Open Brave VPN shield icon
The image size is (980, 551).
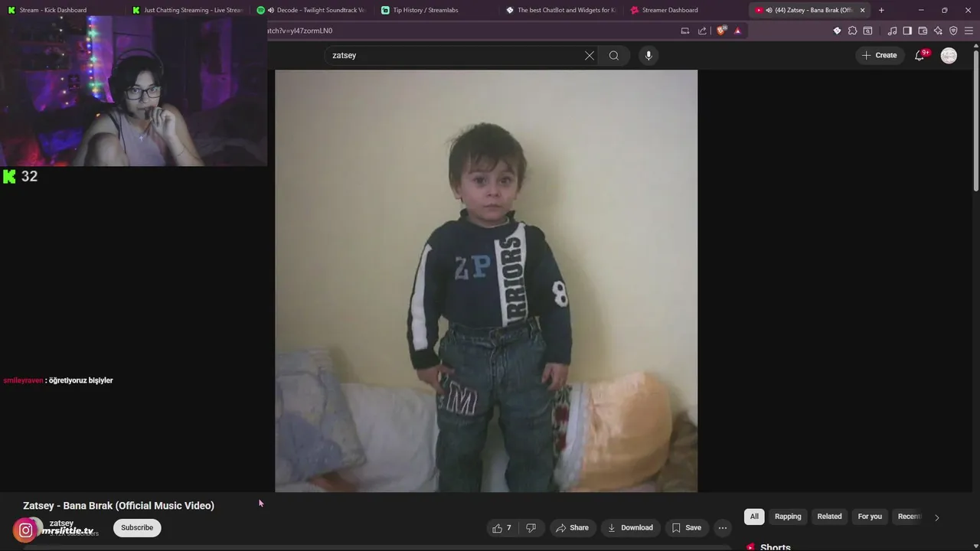click(953, 31)
